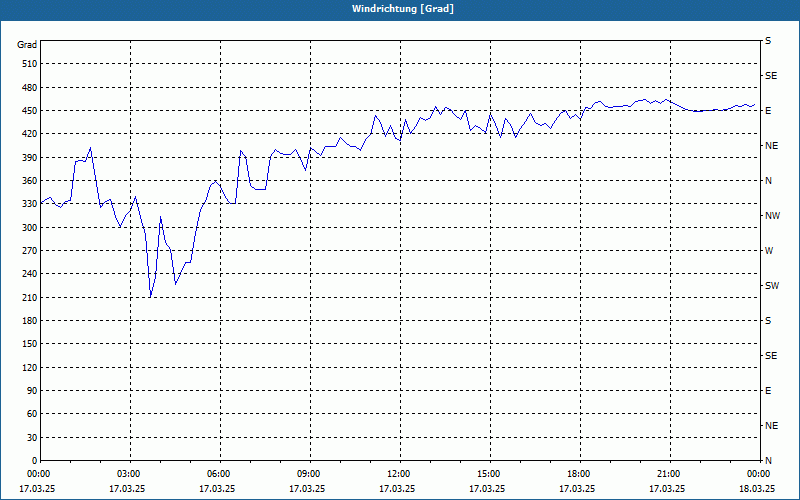Click the "150" left axis value
The height and width of the screenshot is (500, 800).
pos(30,344)
